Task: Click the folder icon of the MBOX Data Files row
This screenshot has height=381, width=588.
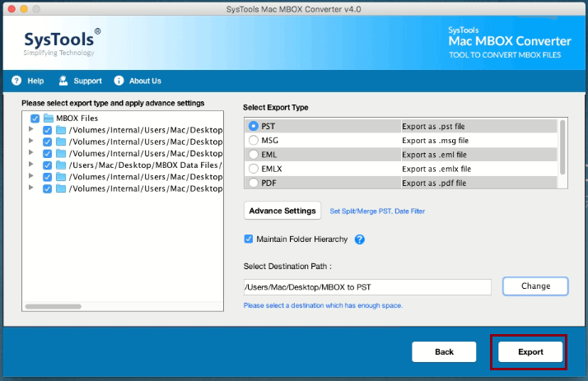Action: click(x=61, y=165)
